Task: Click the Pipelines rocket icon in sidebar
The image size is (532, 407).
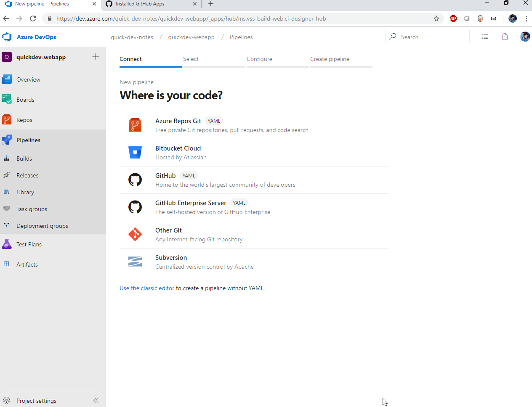Action: [x=7, y=140]
